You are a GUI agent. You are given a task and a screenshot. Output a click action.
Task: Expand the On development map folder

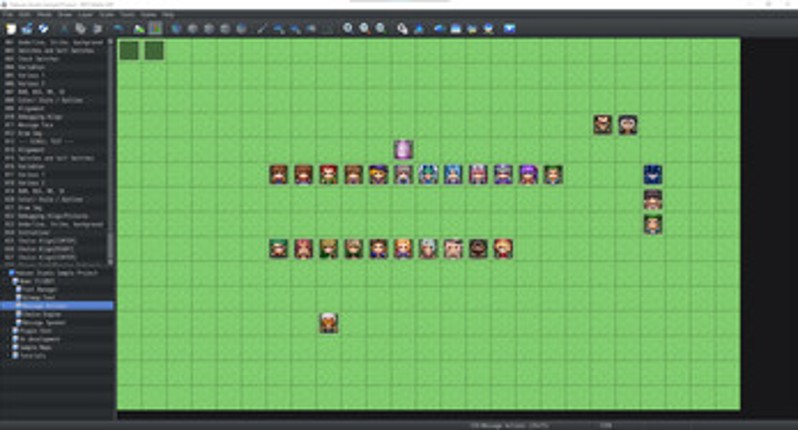[x=9, y=339]
